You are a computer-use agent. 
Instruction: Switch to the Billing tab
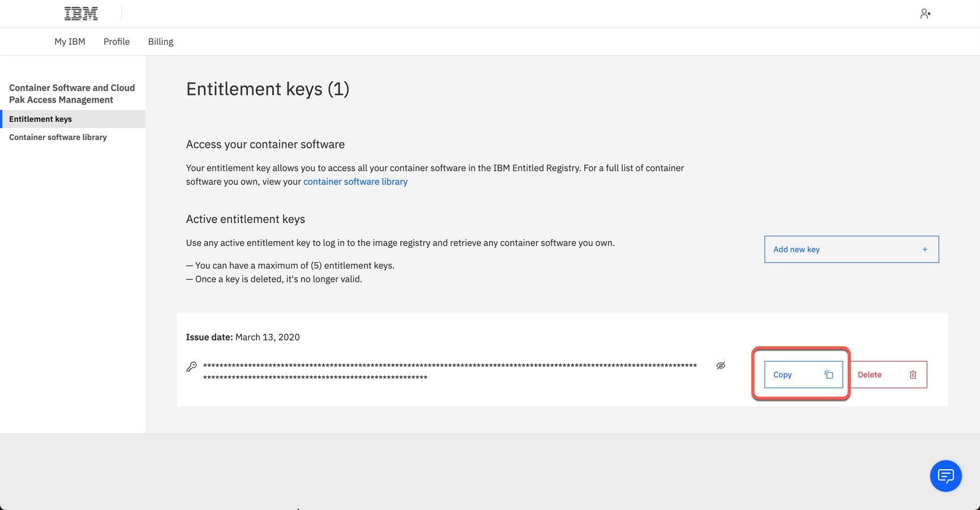click(160, 41)
